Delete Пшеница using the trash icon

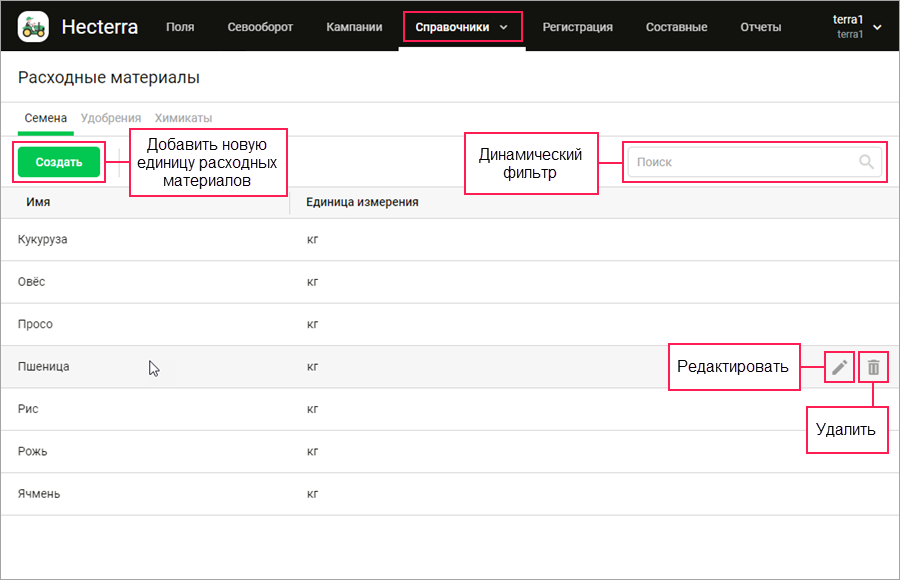874,367
